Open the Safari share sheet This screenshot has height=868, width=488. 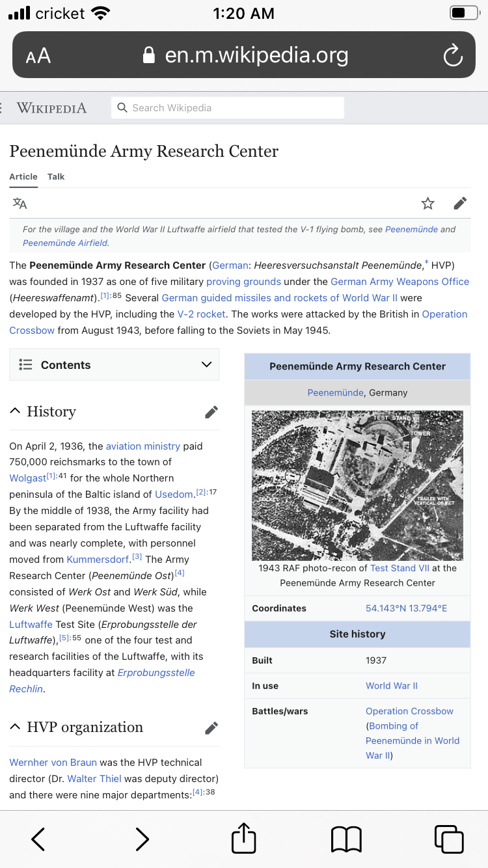pyautogui.click(x=244, y=838)
